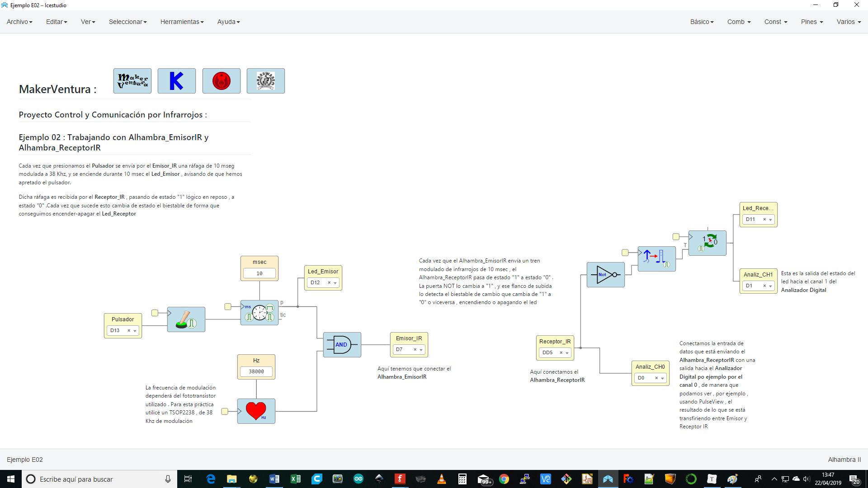
Task: Open Google Chrome from the taskbar
Action: [504, 479]
